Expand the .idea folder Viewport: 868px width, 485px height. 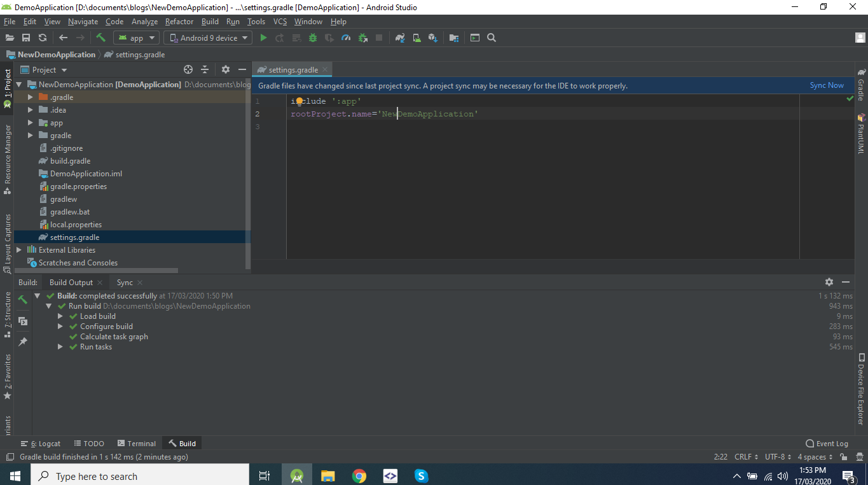(30, 110)
